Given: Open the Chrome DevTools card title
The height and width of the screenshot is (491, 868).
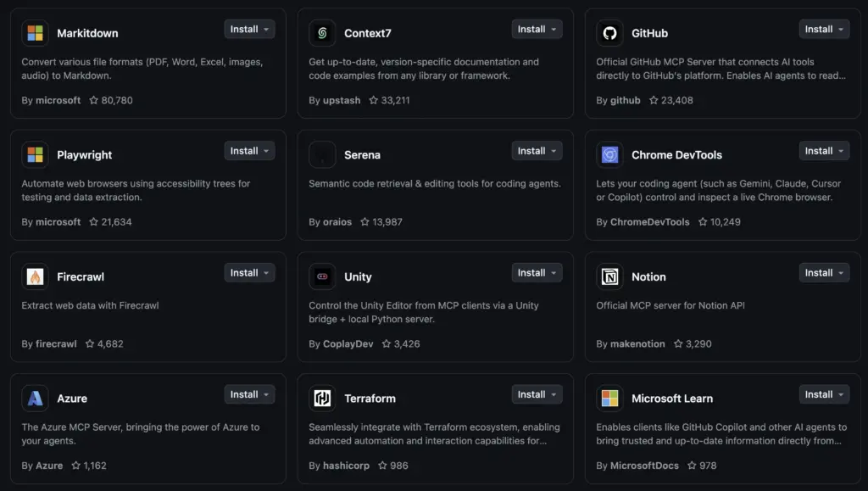Looking at the screenshot, I should [676, 155].
